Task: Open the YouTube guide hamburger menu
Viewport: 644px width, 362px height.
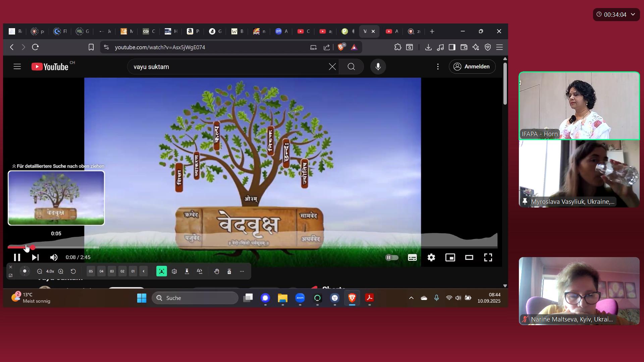Action: tap(17, 67)
